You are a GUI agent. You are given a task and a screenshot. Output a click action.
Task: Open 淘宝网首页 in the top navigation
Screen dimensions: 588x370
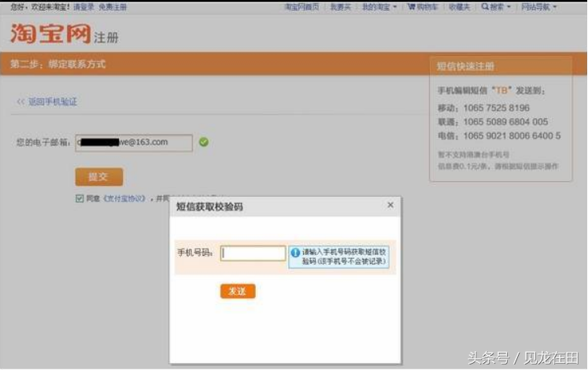[x=302, y=7]
